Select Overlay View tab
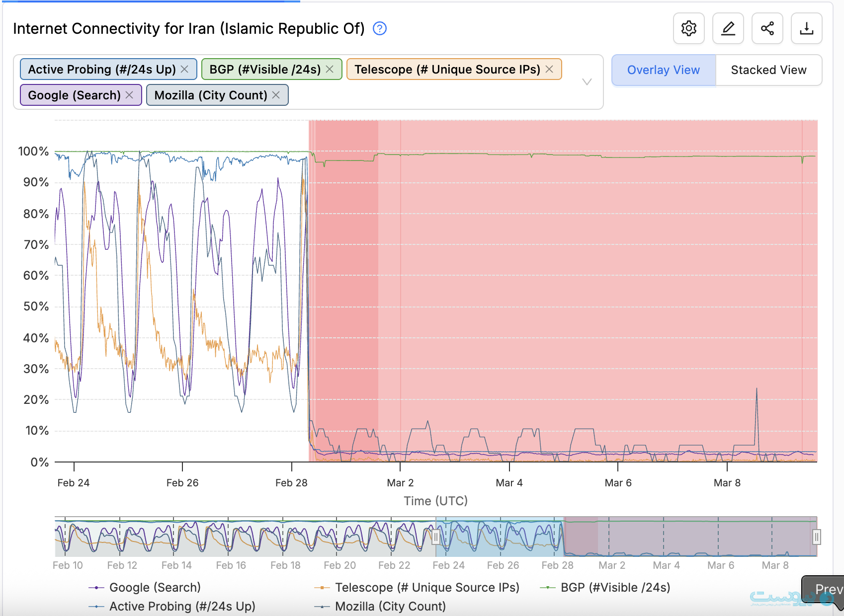Screen dimensions: 844x616 point(663,70)
